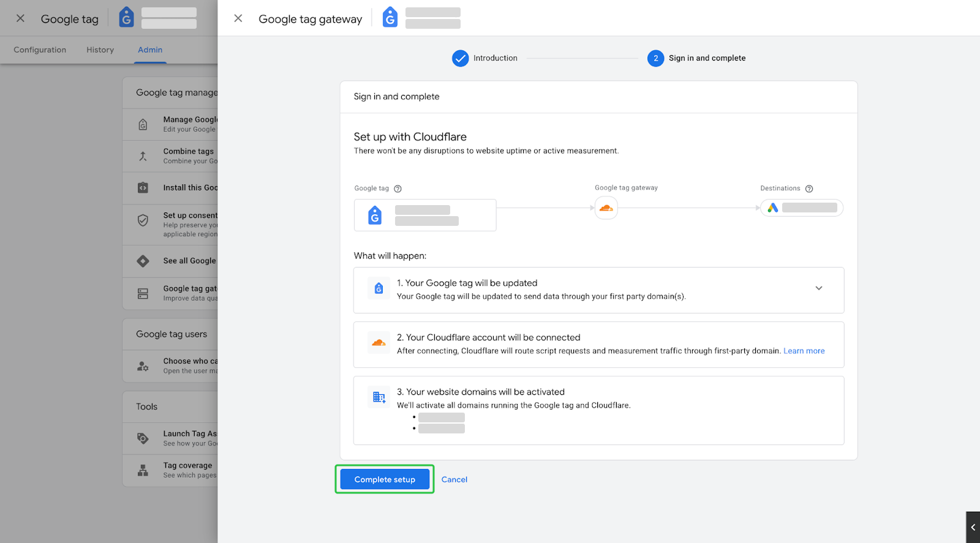This screenshot has width=980, height=543.
Task: Click the Launch Tag Assistant icon
Action: click(143, 438)
